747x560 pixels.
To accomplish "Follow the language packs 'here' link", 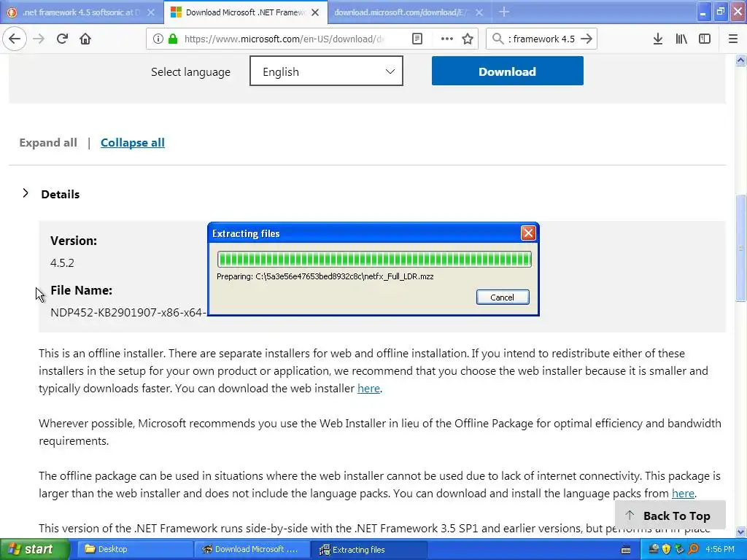I will tap(683, 494).
